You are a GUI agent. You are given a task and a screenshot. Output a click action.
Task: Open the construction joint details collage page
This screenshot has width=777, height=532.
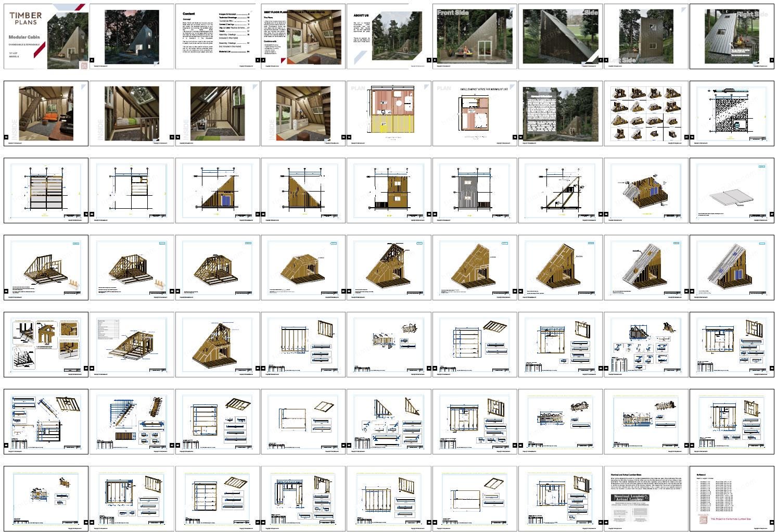(x=46, y=345)
